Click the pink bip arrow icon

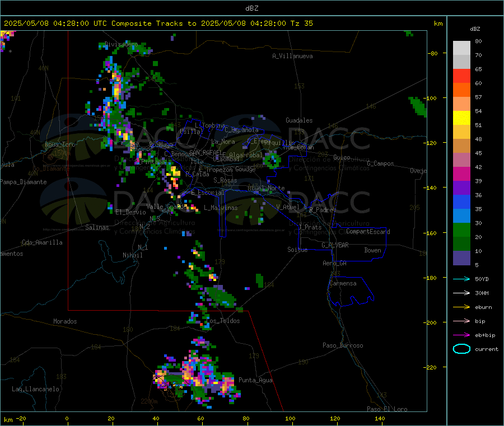pos(461,321)
